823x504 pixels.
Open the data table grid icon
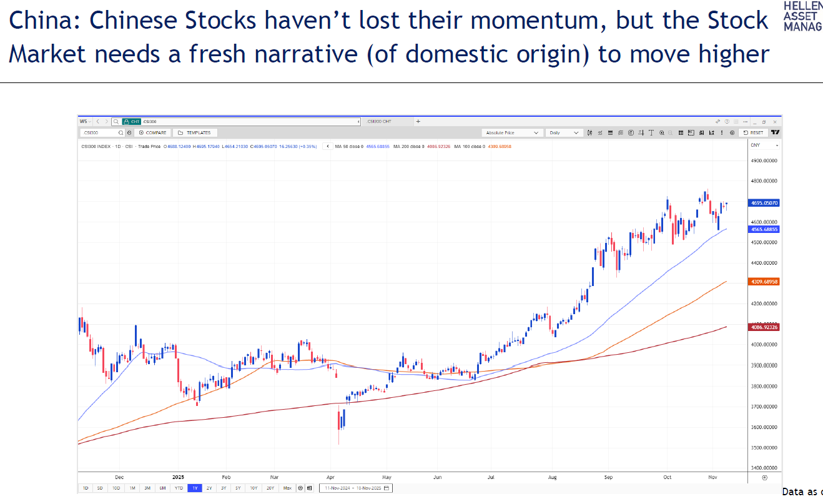tap(681, 133)
